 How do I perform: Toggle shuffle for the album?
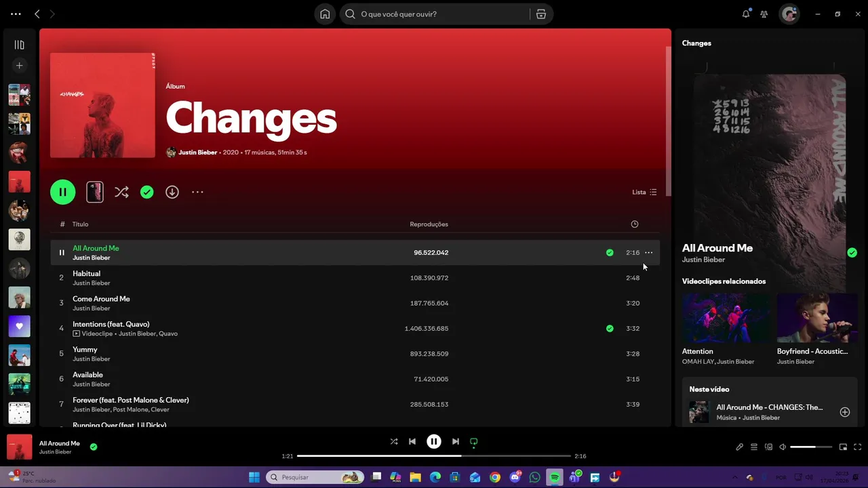pyautogui.click(x=121, y=192)
